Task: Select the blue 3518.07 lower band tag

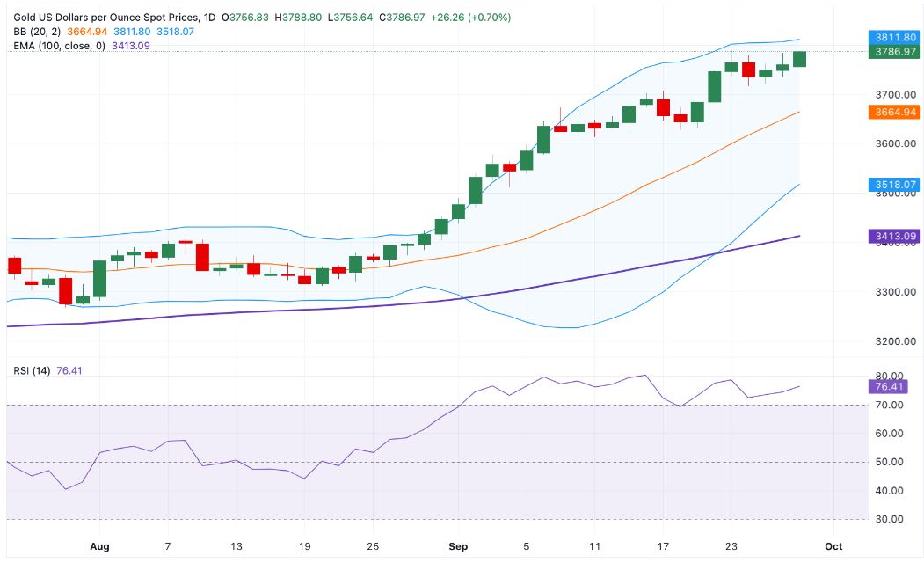Action: (x=893, y=185)
